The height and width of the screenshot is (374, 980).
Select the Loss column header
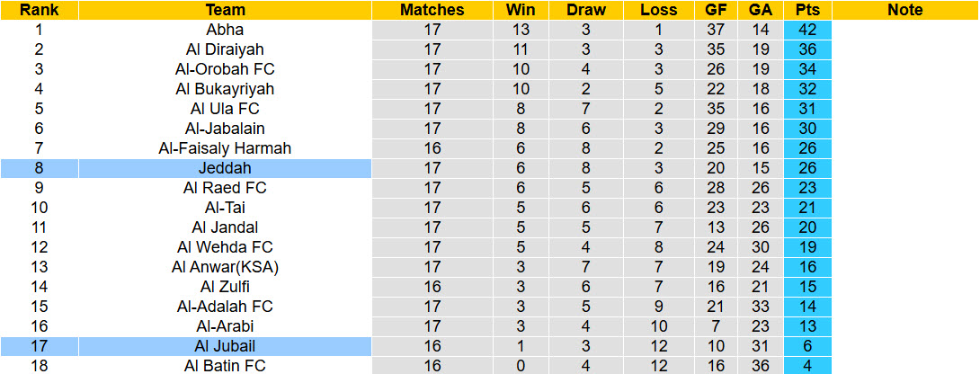(658, 10)
